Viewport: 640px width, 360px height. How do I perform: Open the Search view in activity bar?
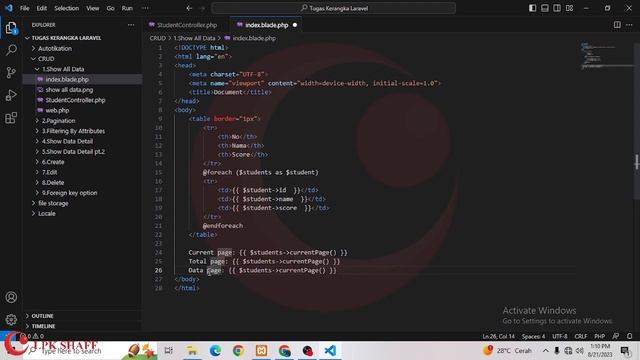click(x=11, y=50)
